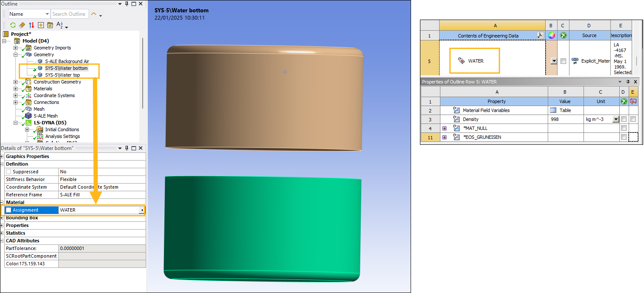Collapse the Model (D4) tree node
The height and width of the screenshot is (293, 644).
coord(4,41)
